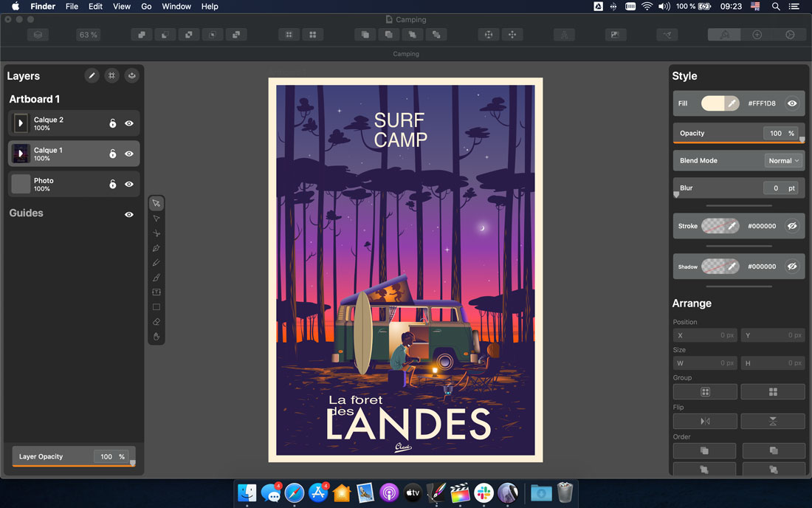The width and height of the screenshot is (812, 508).
Task: Click the horizontal Flip button in Arrange
Action: point(704,421)
